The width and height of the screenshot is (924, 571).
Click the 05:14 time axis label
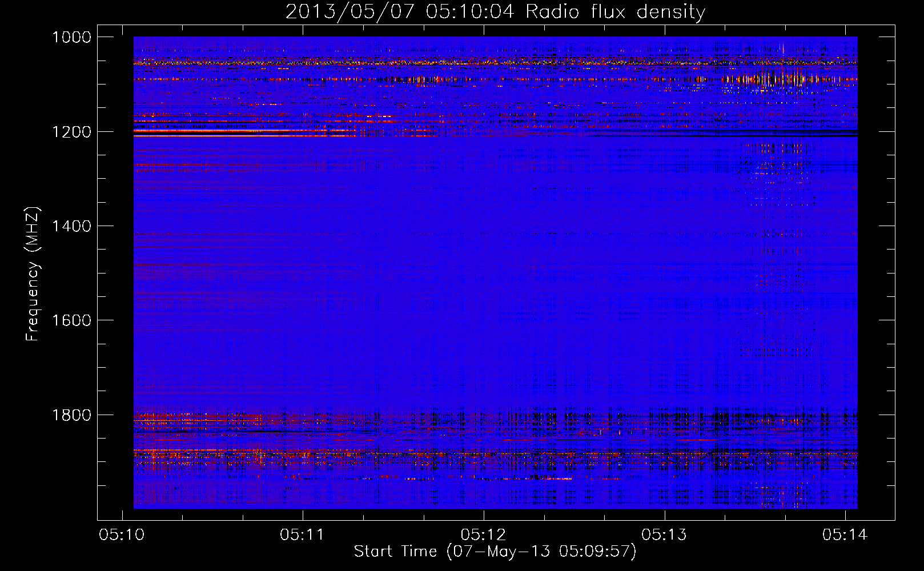pos(845,535)
